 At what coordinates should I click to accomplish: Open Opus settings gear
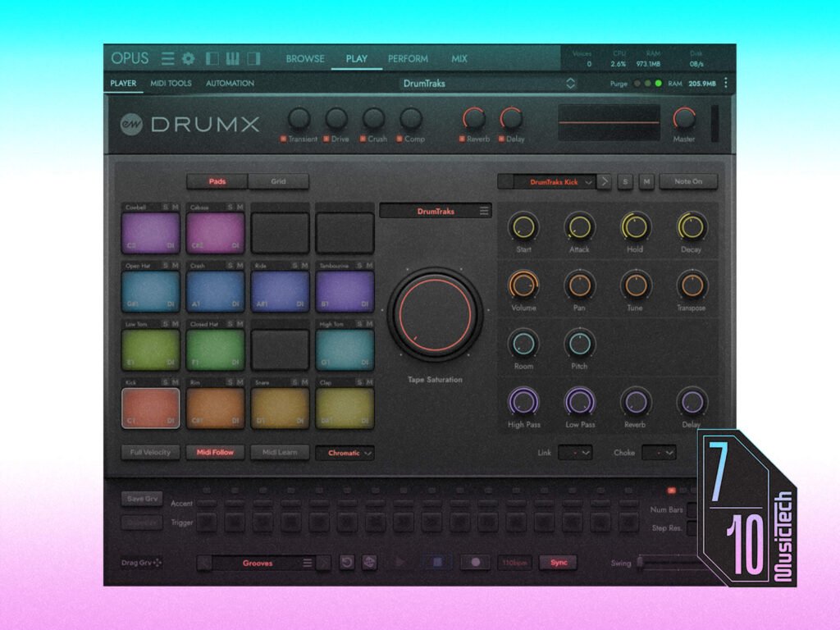(188, 58)
